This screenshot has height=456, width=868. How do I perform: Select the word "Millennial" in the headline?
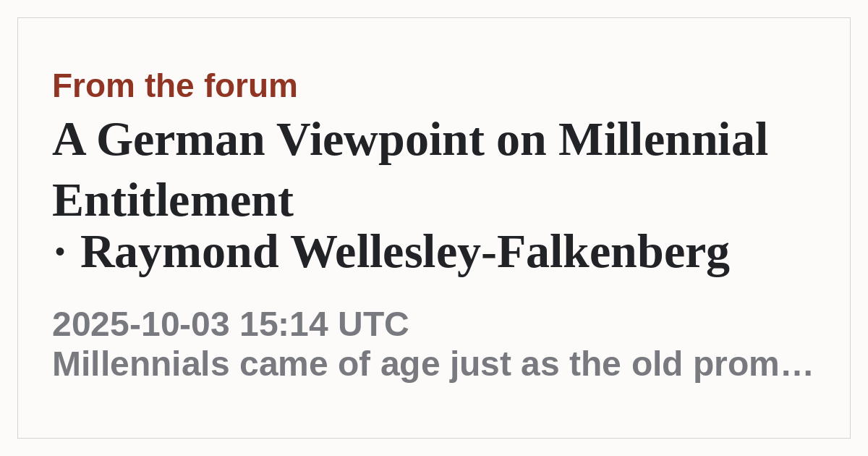(663, 140)
